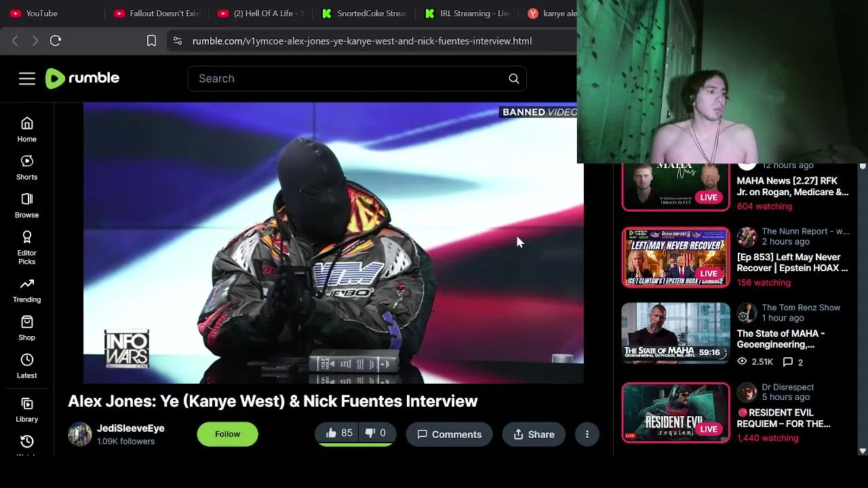Viewport: 868px width, 488px height.
Task: Click the browser back arrow
Action: pyautogui.click(x=15, y=41)
